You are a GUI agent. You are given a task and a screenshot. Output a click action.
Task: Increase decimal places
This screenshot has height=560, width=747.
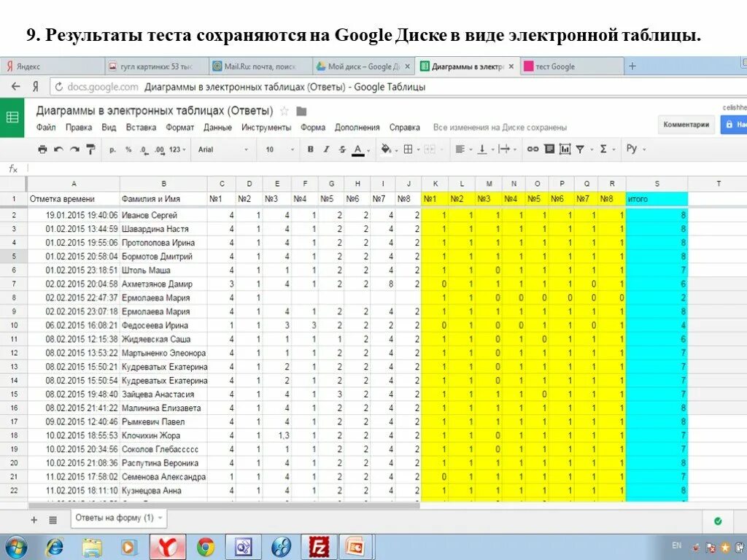click(159, 149)
